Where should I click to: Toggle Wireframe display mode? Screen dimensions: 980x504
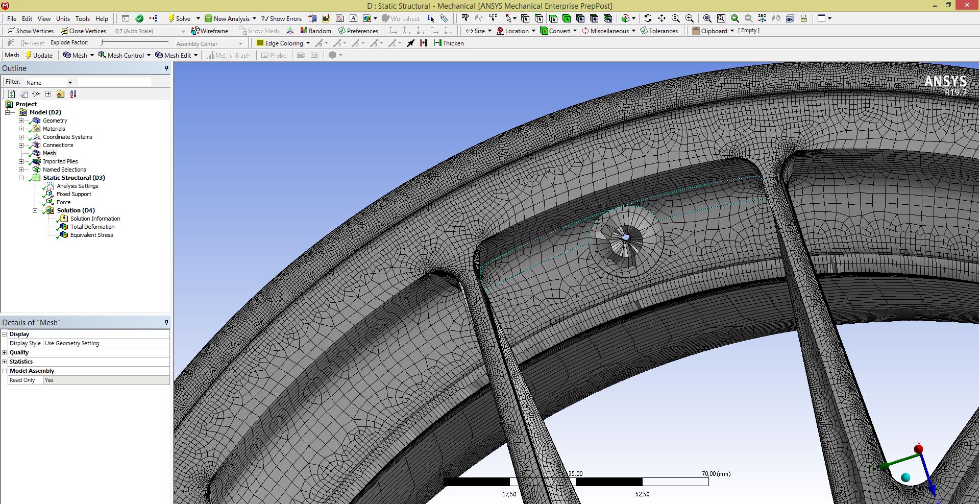(210, 31)
